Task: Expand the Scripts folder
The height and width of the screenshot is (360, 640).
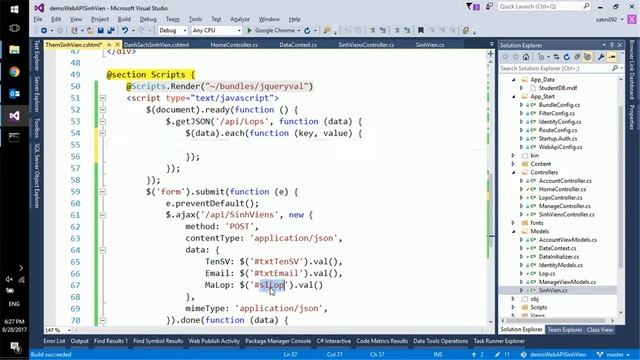Action: [x=514, y=307]
